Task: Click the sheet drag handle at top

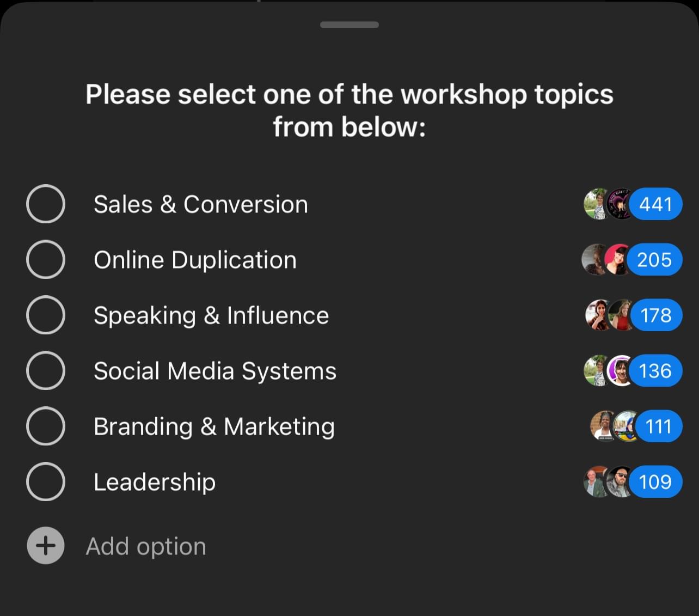Action: [349, 25]
